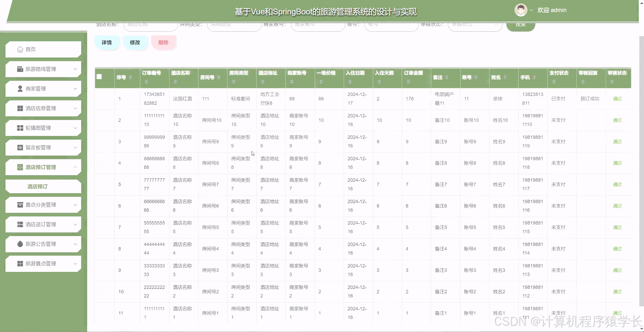Check the row 1 checkbox (法国红酒)

pos(101,99)
